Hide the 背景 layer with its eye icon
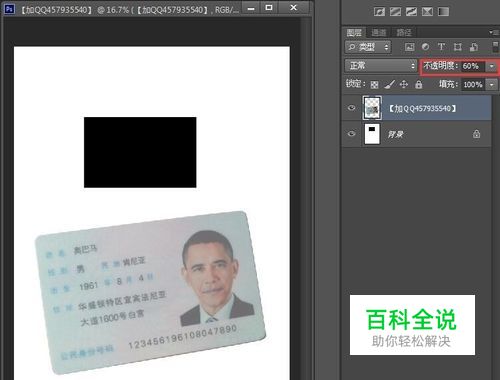500x380 pixels. 351,134
